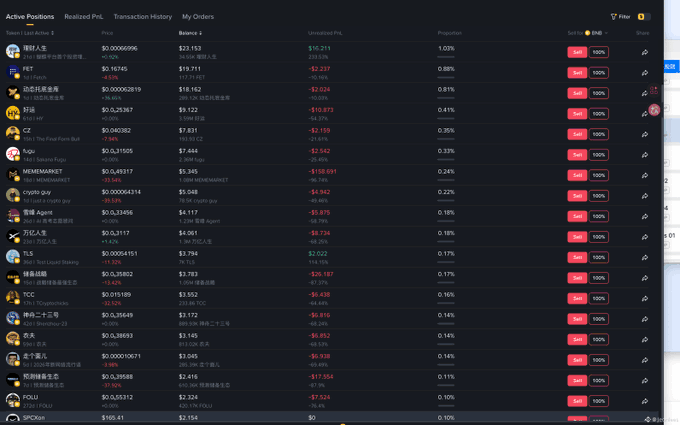Screen dimensions: 680x425
Task: Open the My Orders tab
Action: pos(198,16)
